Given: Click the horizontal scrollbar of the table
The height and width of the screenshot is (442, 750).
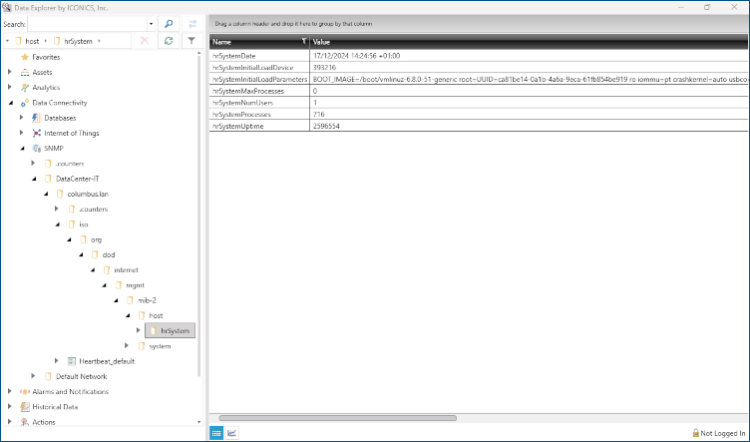Looking at the screenshot, I should (x=338, y=418).
